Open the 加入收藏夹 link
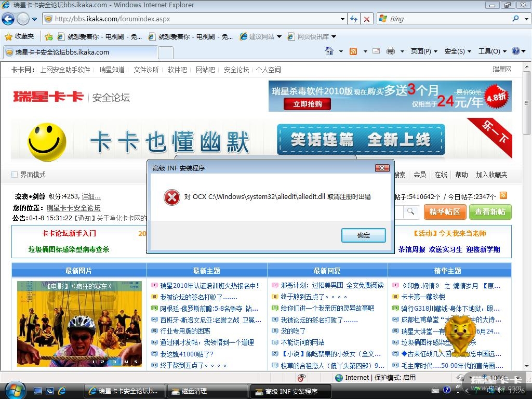Viewport: 532px width, 399px height. pyautogui.click(x=491, y=175)
